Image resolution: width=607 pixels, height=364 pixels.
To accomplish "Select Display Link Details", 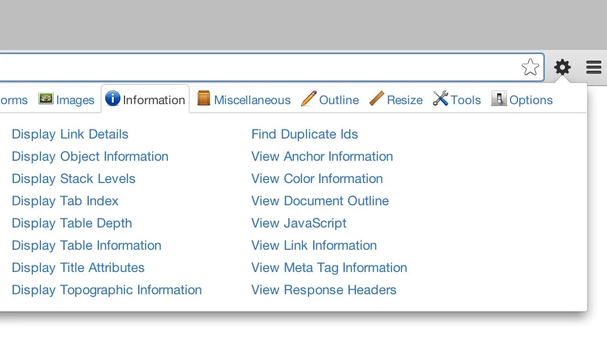I will [70, 134].
